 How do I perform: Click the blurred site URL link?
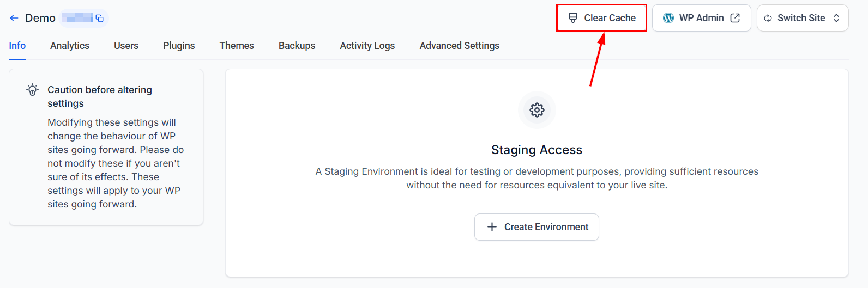coord(77,19)
